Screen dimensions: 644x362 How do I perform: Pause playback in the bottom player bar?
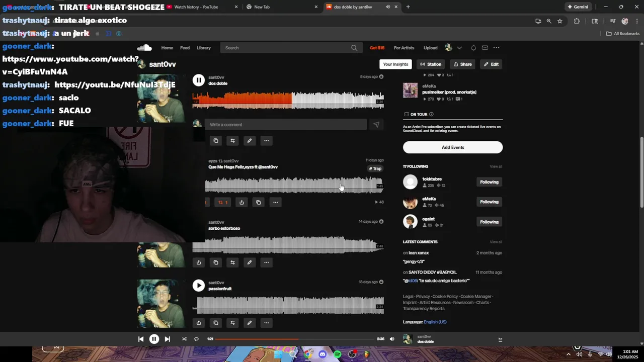point(154,339)
